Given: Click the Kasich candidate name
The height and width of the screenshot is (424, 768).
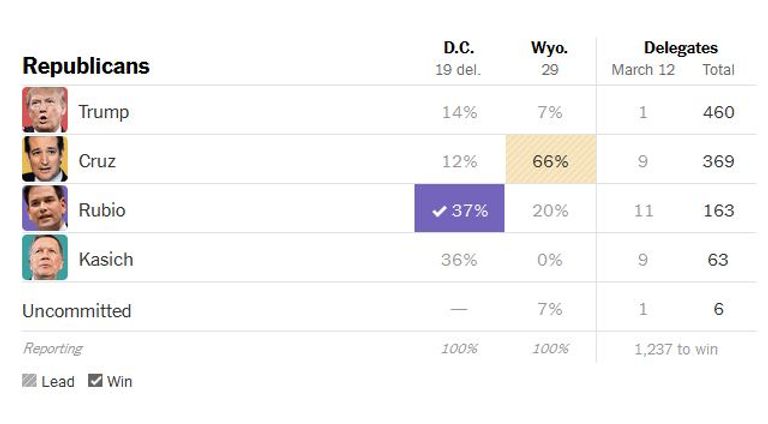Looking at the screenshot, I should (x=106, y=259).
